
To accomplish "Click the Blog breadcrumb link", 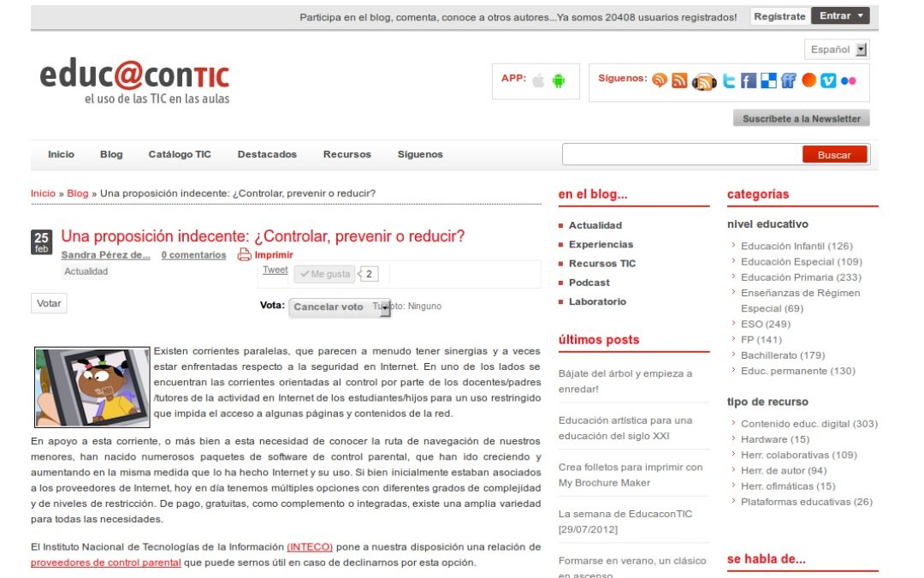I will pos(77,194).
